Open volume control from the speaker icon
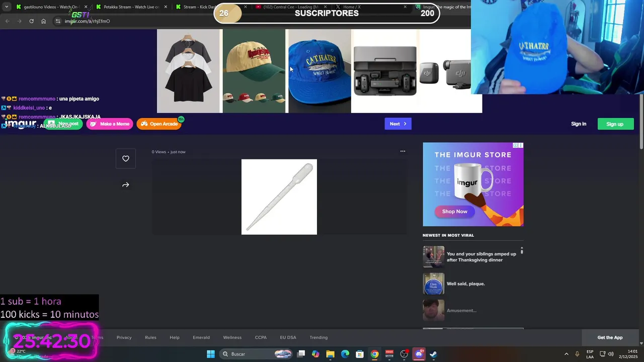This screenshot has height=362, width=644. coord(611,354)
